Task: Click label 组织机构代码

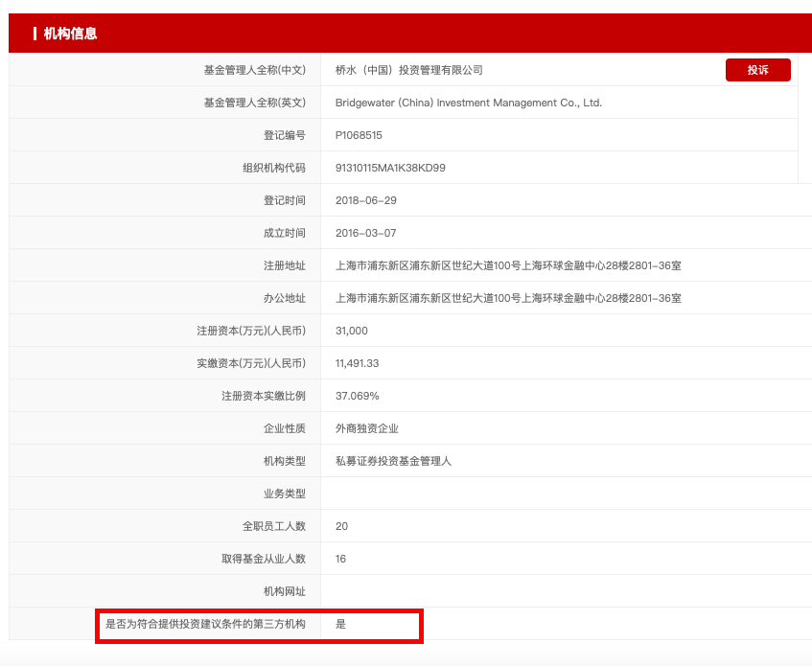Action: pos(274,168)
